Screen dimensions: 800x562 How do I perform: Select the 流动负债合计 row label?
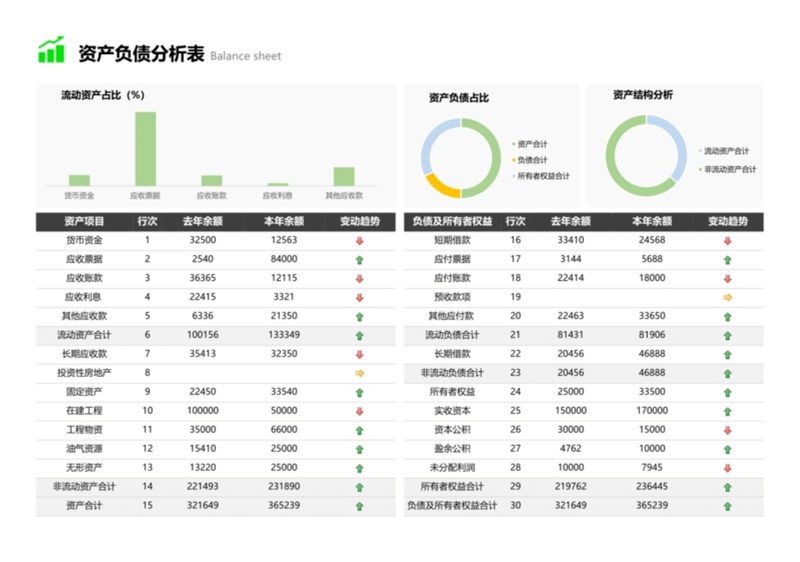tap(452, 335)
